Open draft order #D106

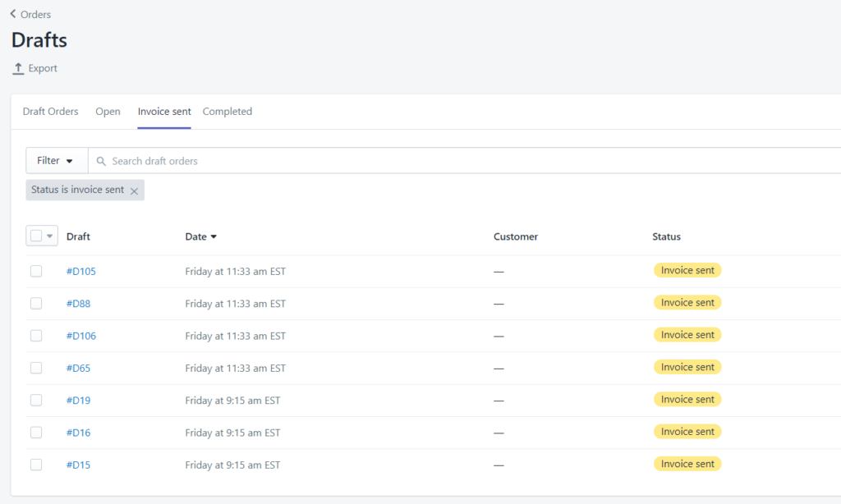tap(81, 336)
